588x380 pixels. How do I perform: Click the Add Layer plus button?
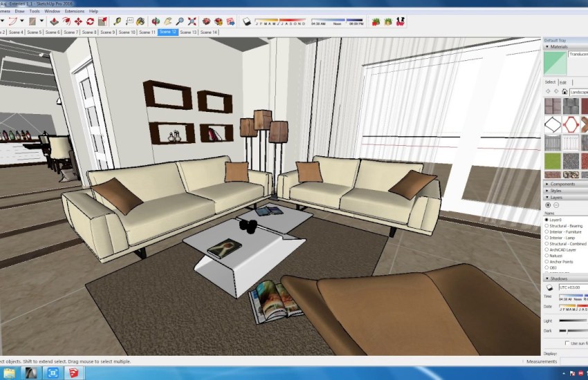point(548,205)
